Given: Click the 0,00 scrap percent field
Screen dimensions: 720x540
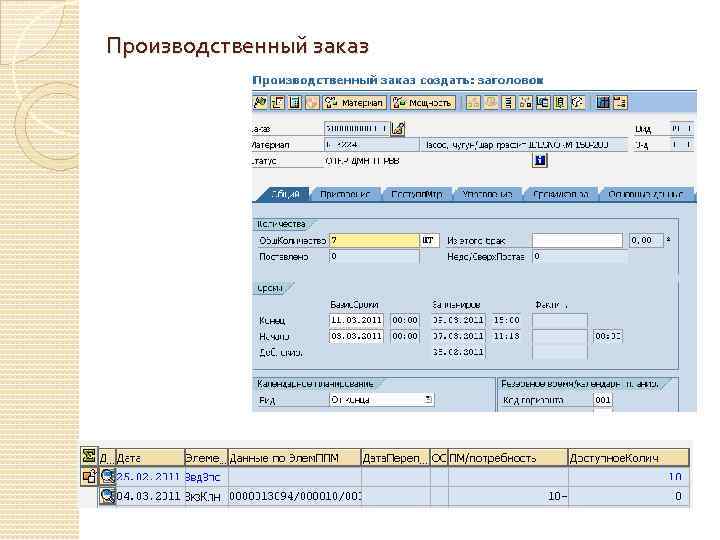Looking at the screenshot, I should point(646,241).
